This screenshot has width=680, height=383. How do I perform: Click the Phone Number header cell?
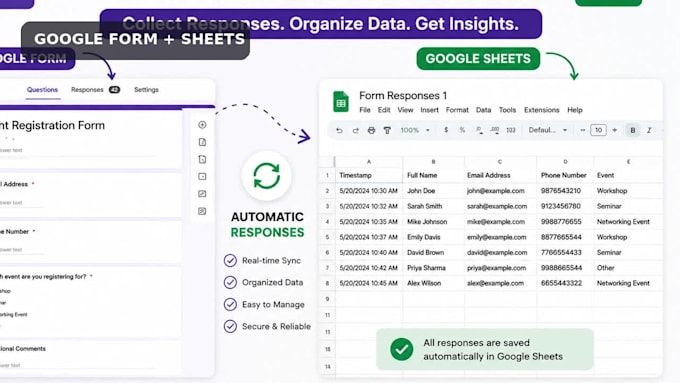tap(565, 175)
